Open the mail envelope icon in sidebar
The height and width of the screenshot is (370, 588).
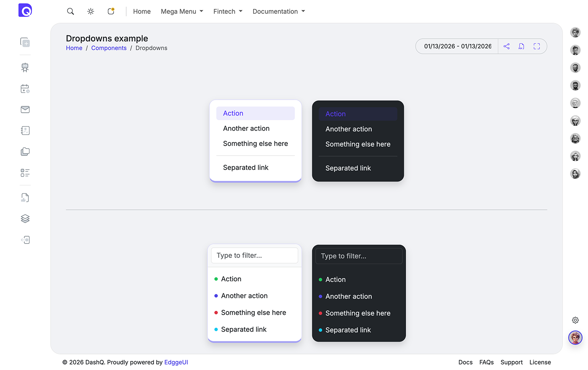click(25, 109)
